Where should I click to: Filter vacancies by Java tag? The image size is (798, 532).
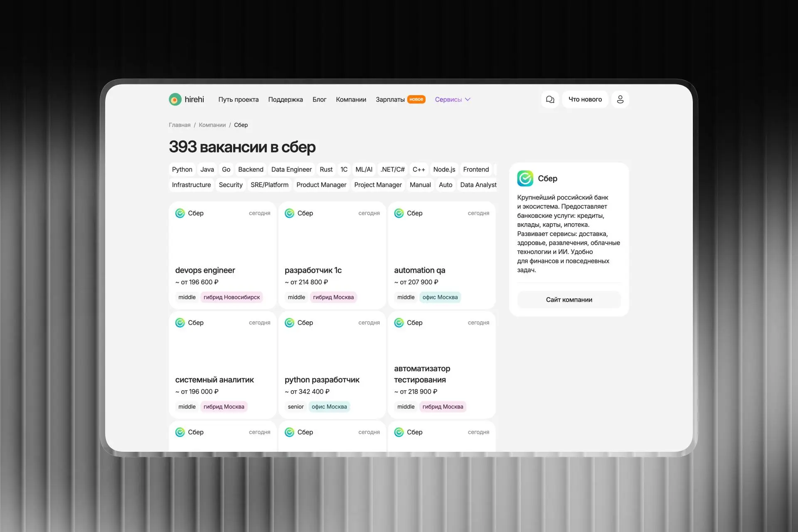point(207,170)
